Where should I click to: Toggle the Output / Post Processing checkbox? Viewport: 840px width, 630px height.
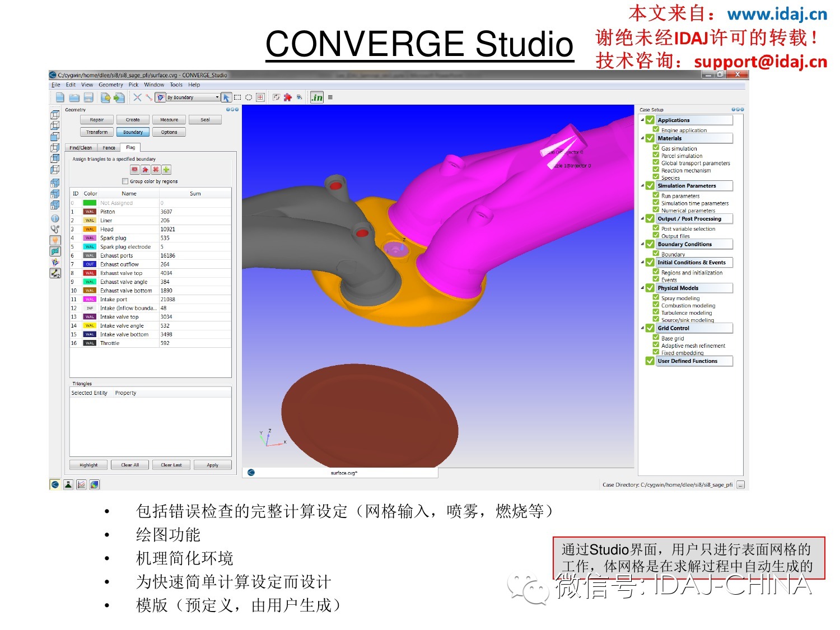click(x=650, y=218)
